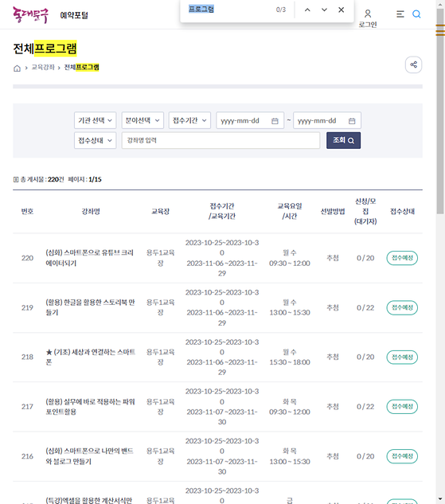445x504 pixels.
Task: Close the find-in-page bar
Action: click(342, 10)
